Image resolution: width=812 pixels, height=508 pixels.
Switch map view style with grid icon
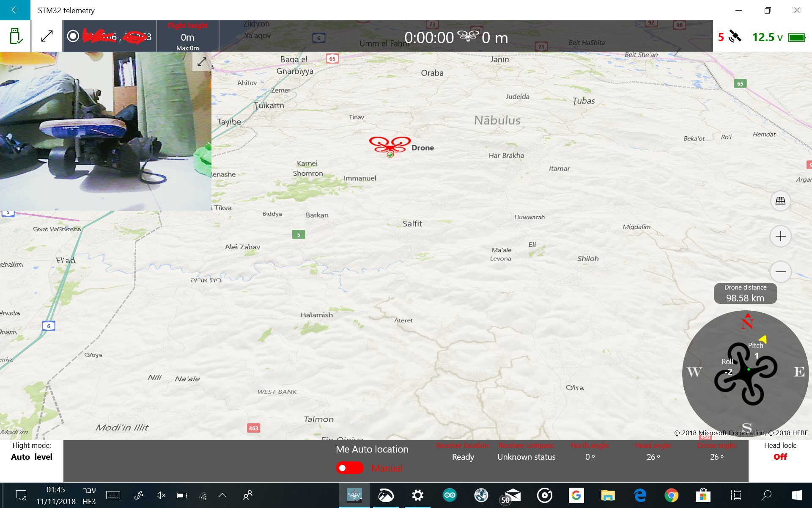(780, 201)
